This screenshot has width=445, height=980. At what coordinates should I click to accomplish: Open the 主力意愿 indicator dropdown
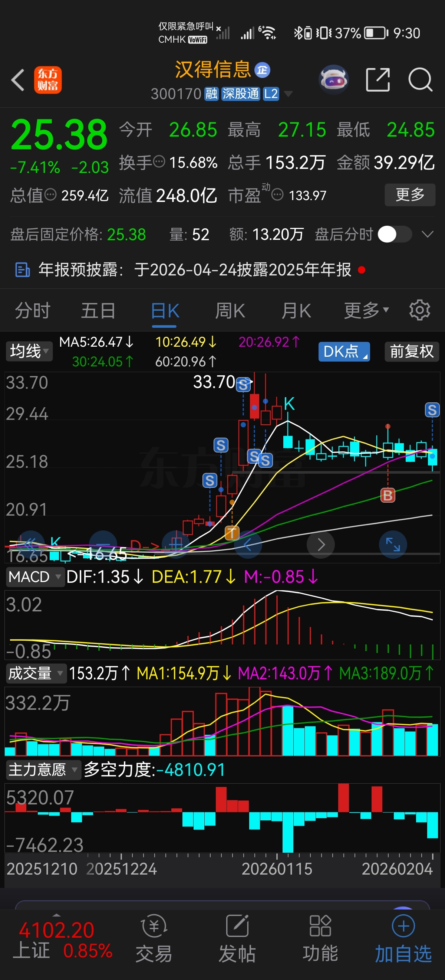[x=43, y=769]
